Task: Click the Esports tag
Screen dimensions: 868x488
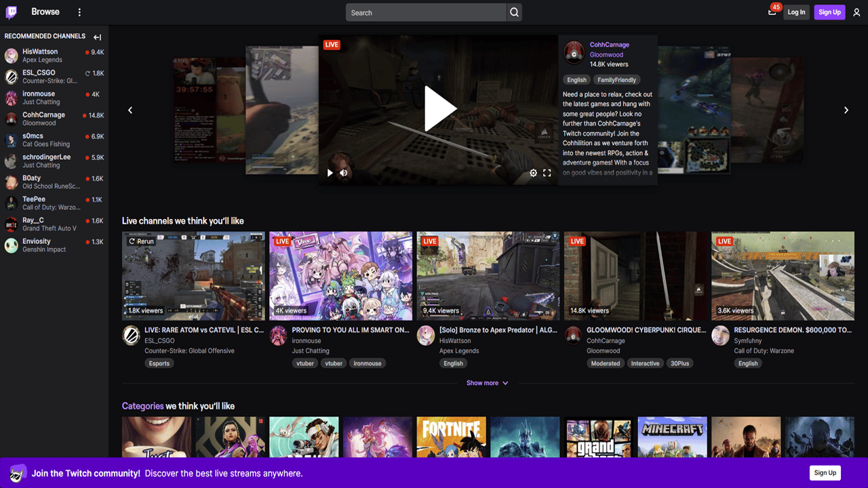Action: [159, 363]
